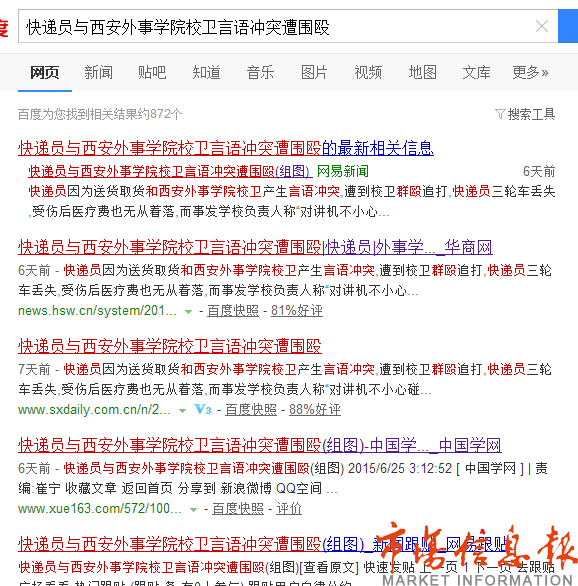
Task: Click the www.xue163.com result URL
Action: pyautogui.click(x=100, y=509)
